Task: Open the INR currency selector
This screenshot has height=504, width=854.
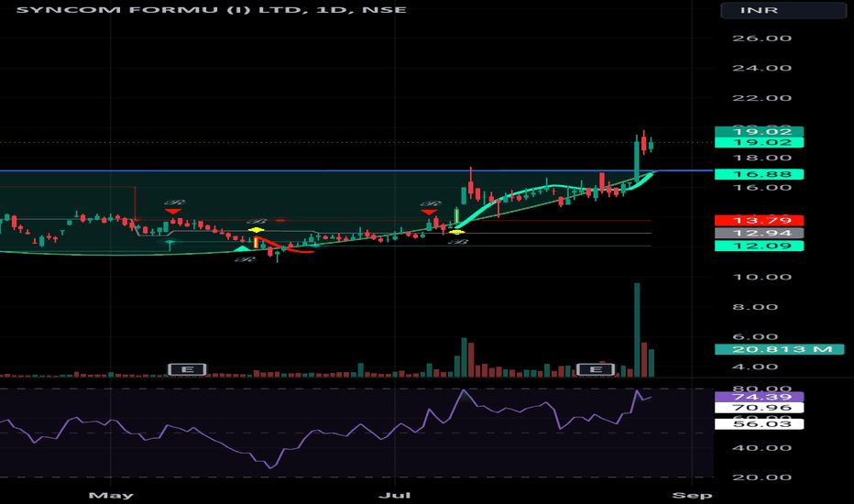Action: click(783, 10)
